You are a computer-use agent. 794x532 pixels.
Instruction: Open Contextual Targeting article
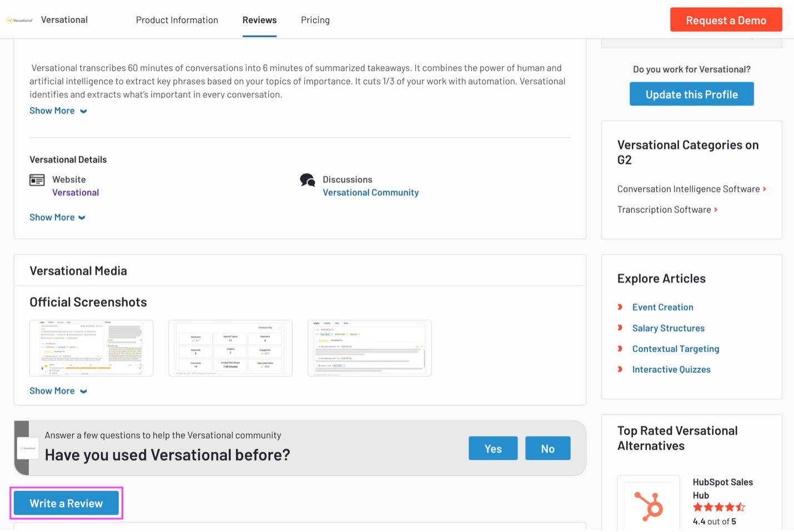tap(676, 349)
